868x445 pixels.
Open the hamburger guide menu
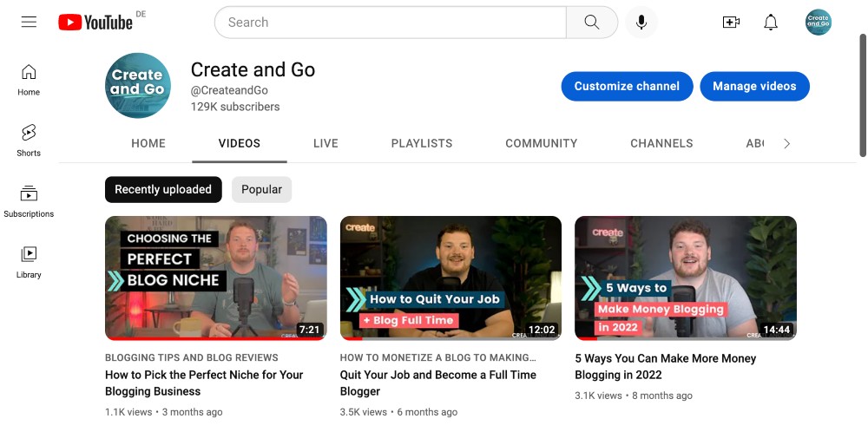(29, 23)
